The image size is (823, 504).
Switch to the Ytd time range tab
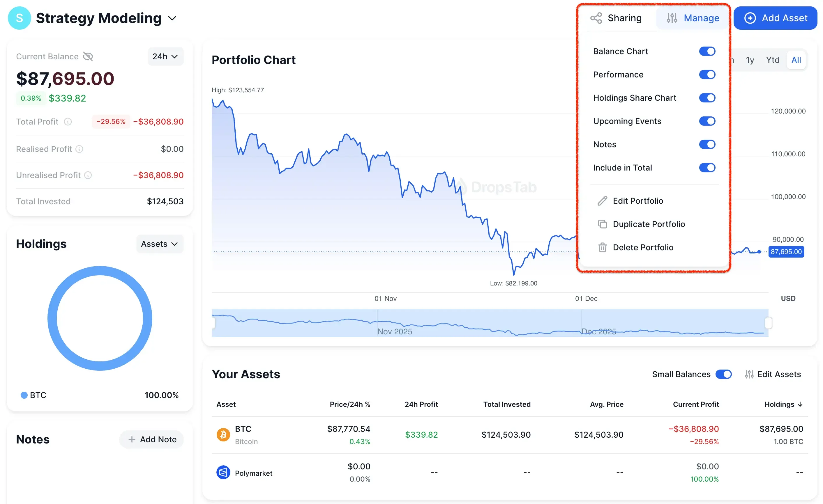pos(773,60)
